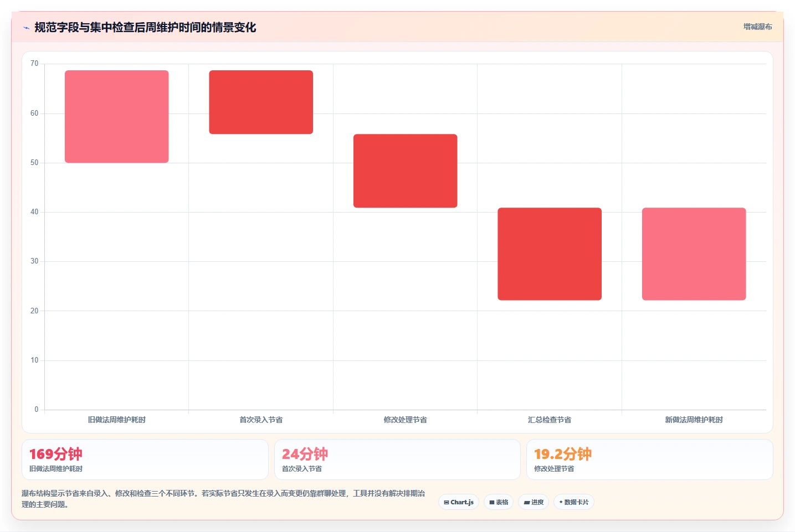795x532 pixels.
Task: Click the y-axis value 70
Action: pos(34,64)
